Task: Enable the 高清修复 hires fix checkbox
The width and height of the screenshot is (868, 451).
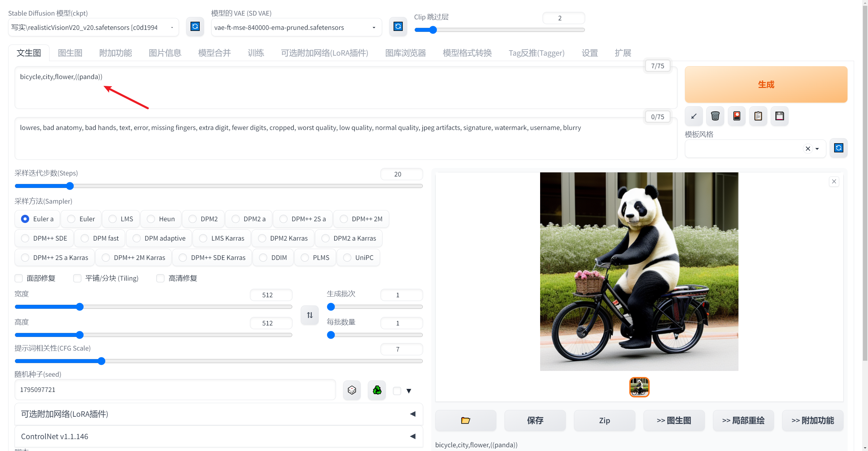Action: tap(160, 278)
